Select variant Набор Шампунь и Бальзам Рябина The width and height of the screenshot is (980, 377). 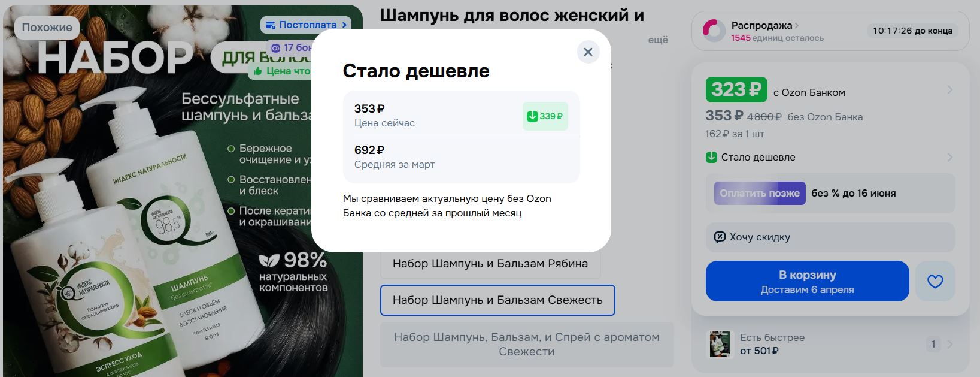490,264
